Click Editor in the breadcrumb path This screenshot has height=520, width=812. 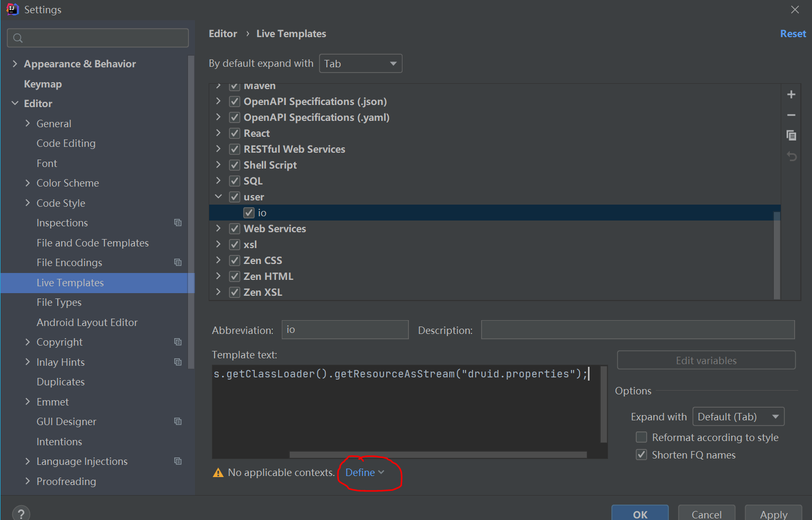223,33
